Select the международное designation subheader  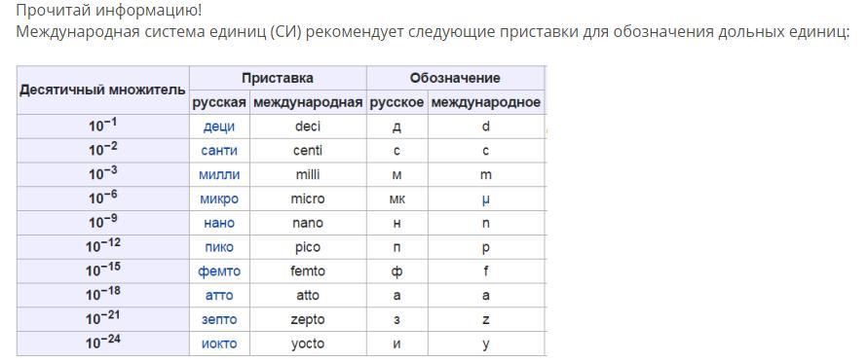click(485, 102)
